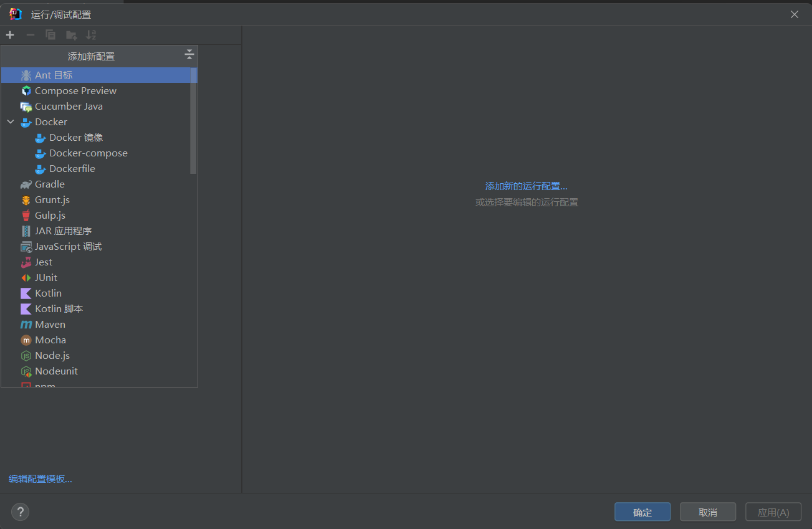Click the Ant spider icon
This screenshot has width=812, height=529.
coord(26,75)
